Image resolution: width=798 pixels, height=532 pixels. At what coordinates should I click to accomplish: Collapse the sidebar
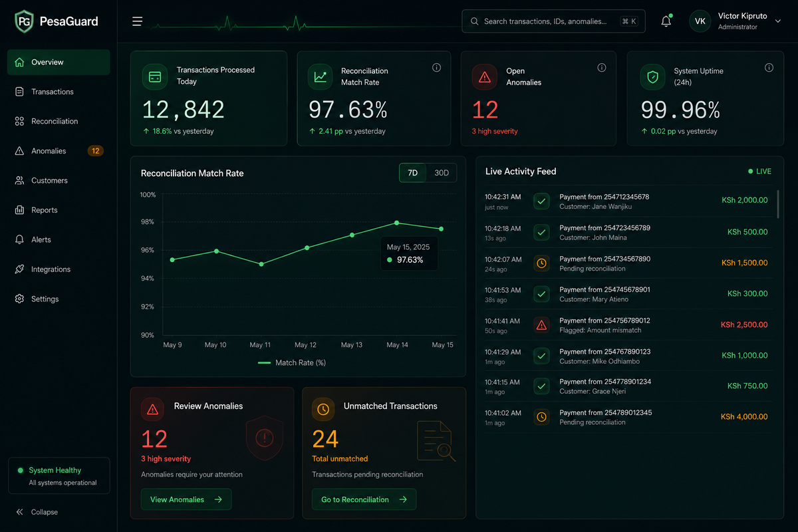click(37, 512)
